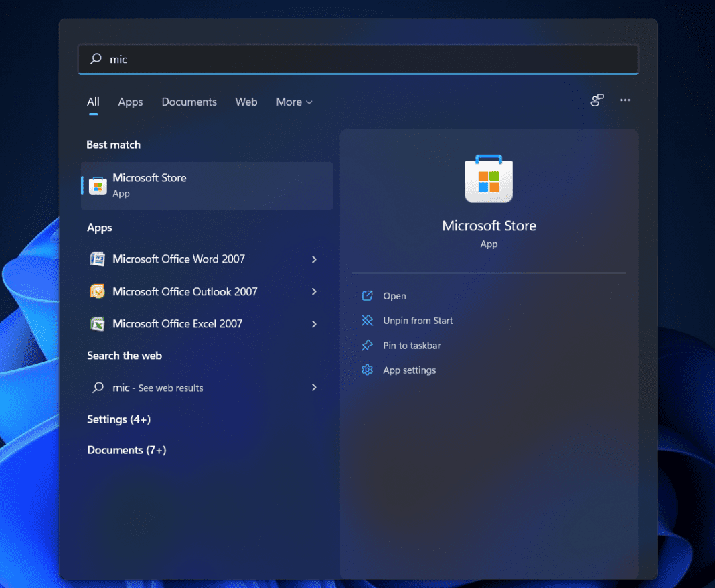Click the Settings (4+) category link
This screenshot has width=715, height=588.
[118, 419]
